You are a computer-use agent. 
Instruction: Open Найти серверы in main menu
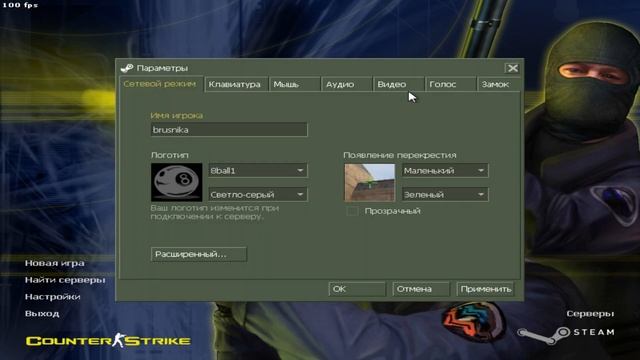coord(65,280)
